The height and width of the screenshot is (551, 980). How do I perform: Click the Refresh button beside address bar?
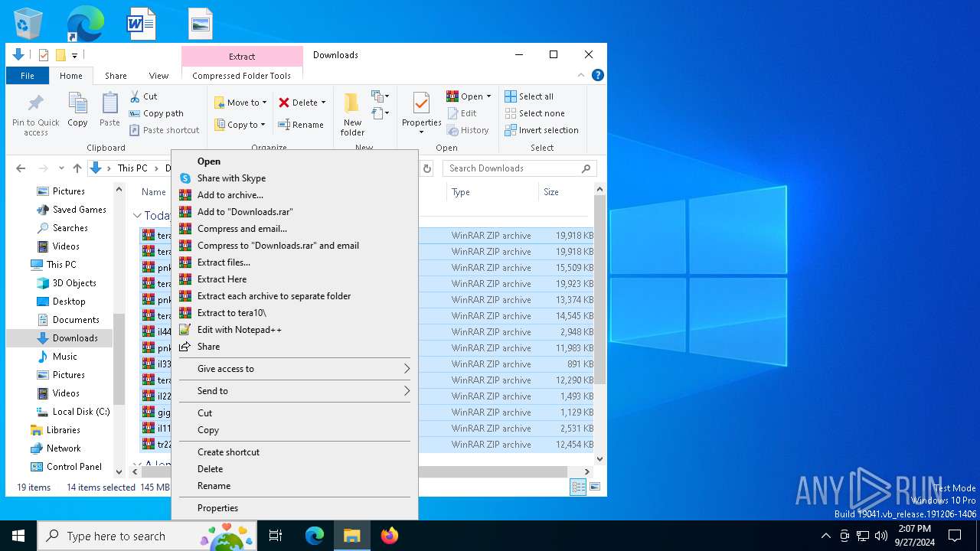coord(427,168)
